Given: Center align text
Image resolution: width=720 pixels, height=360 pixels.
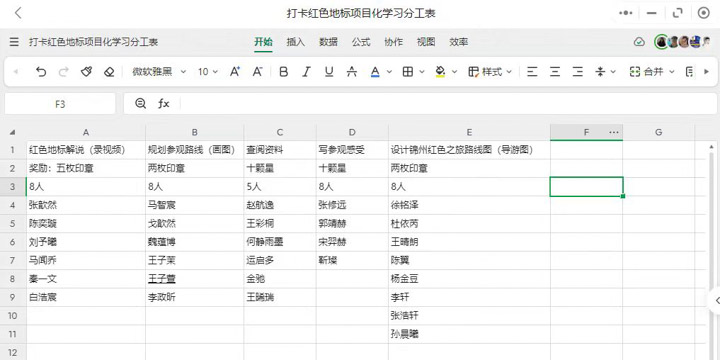Looking at the screenshot, I should click(x=555, y=72).
